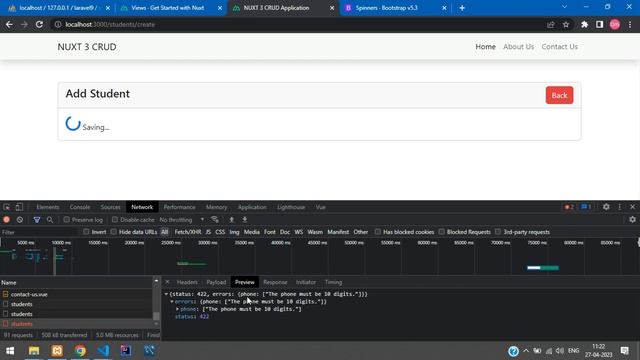The width and height of the screenshot is (640, 360).
Task: Open Windows notification center
Action: [x=624, y=351]
